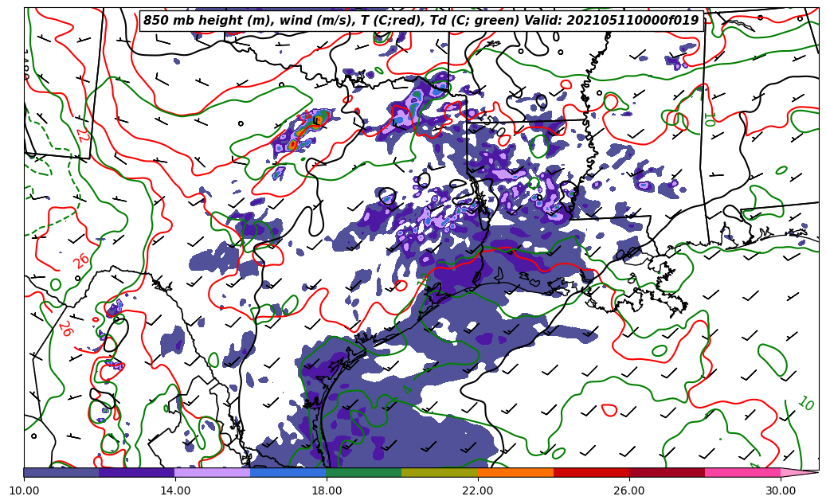Choose the green 18–20 colorbar segment
826x504 pixels.
pyautogui.click(x=364, y=472)
